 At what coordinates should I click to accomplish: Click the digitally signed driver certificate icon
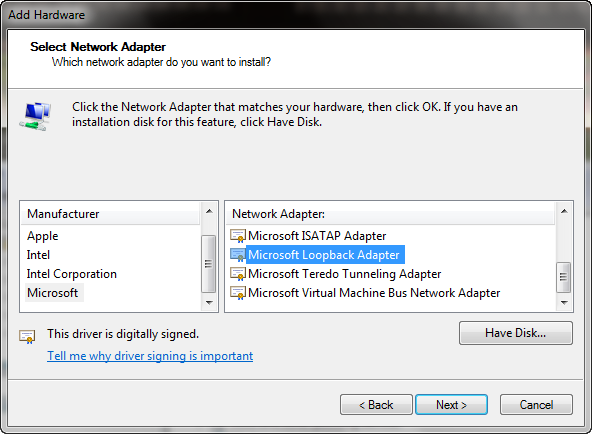(27, 336)
